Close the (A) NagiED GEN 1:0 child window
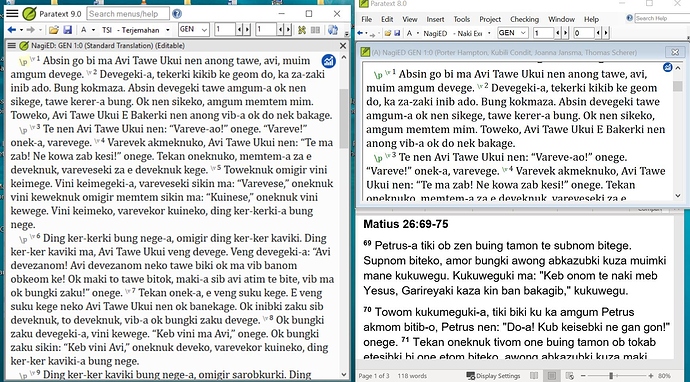690x382 pixels. [675, 52]
